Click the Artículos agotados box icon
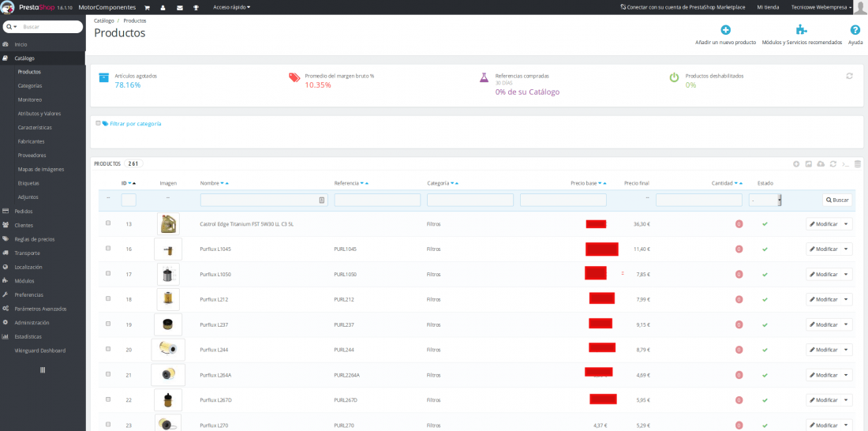Viewport: 868px width, 431px height. pyautogui.click(x=103, y=77)
